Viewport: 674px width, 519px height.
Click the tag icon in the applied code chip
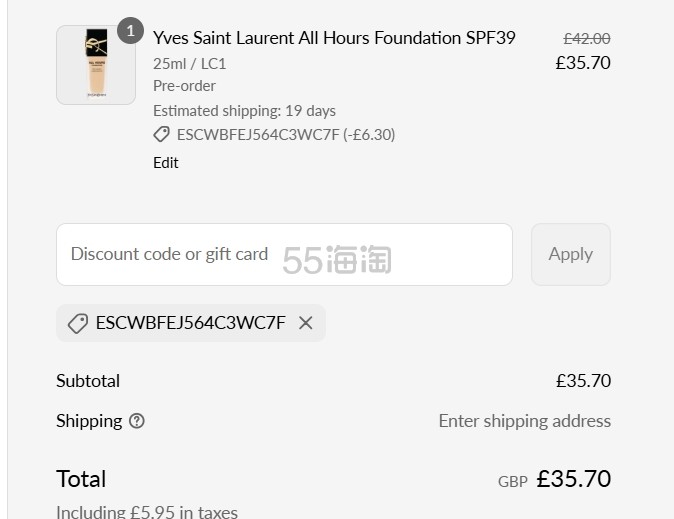coord(78,323)
